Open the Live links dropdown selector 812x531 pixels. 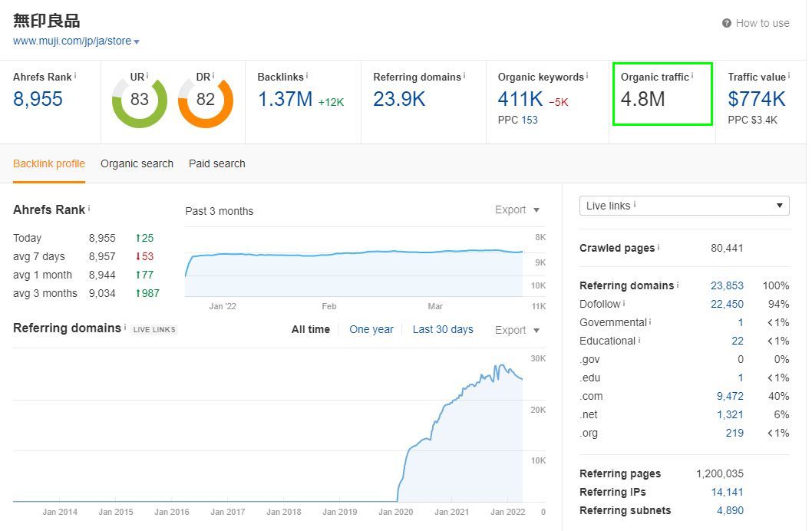tap(684, 206)
